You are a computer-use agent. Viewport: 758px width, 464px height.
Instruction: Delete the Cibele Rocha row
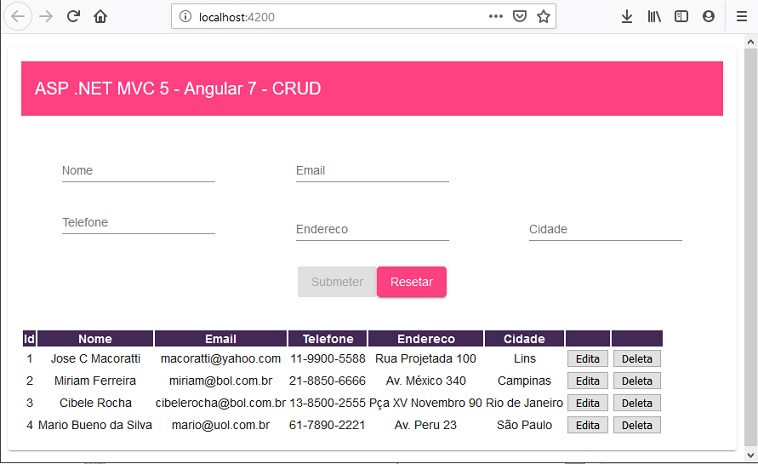tap(637, 403)
